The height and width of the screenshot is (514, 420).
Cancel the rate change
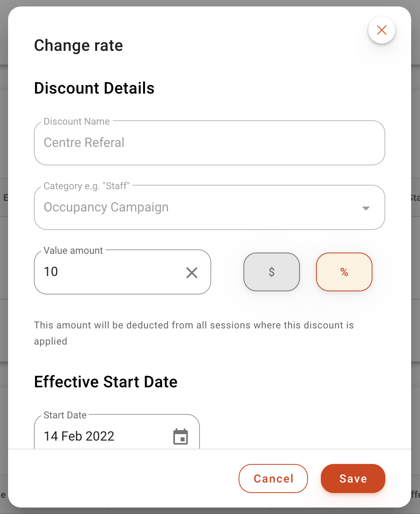[x=273, y=478]
